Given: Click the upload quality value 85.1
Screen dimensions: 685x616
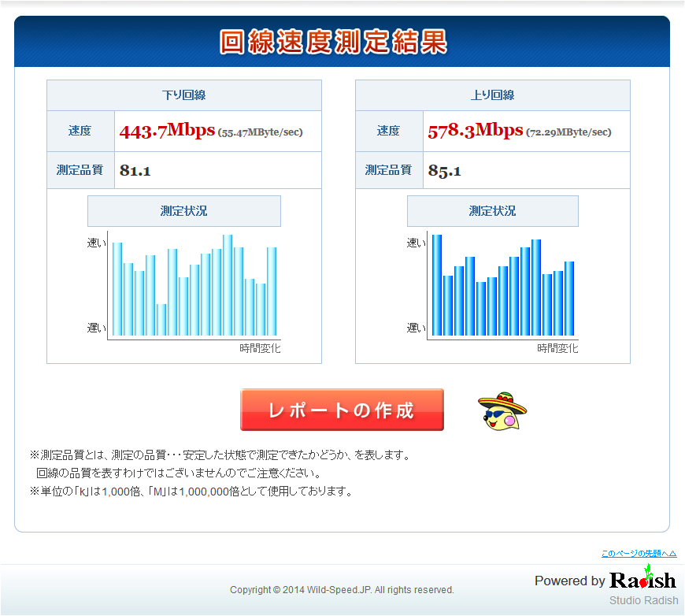Looking at the screenshot, I should click(x=444, y=170).
